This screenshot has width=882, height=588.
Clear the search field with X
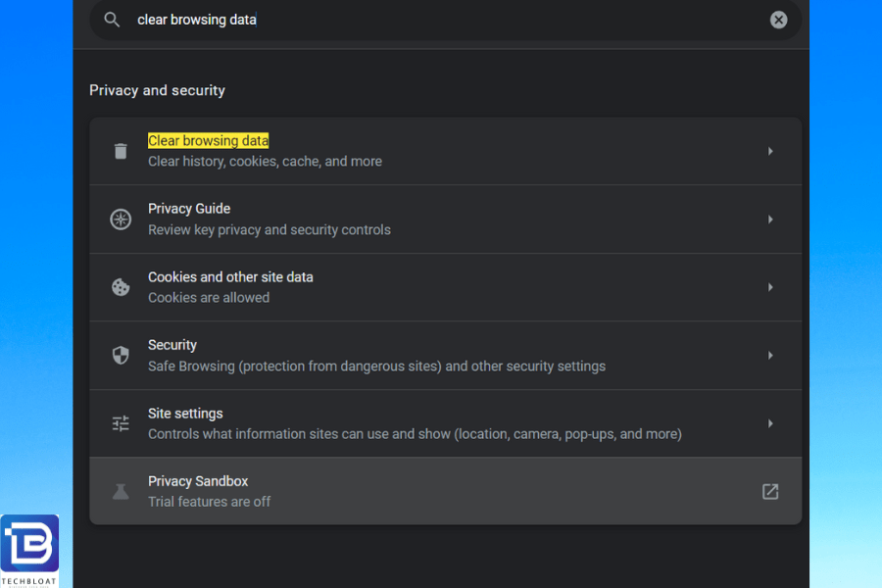tap(778, 20)
